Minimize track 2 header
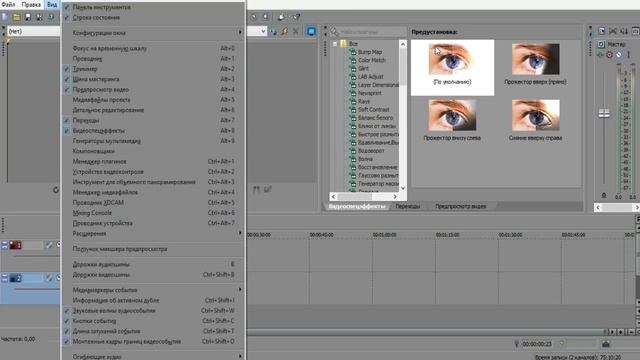The width and height of the screenshot is (640, 360). coord(4,278)
